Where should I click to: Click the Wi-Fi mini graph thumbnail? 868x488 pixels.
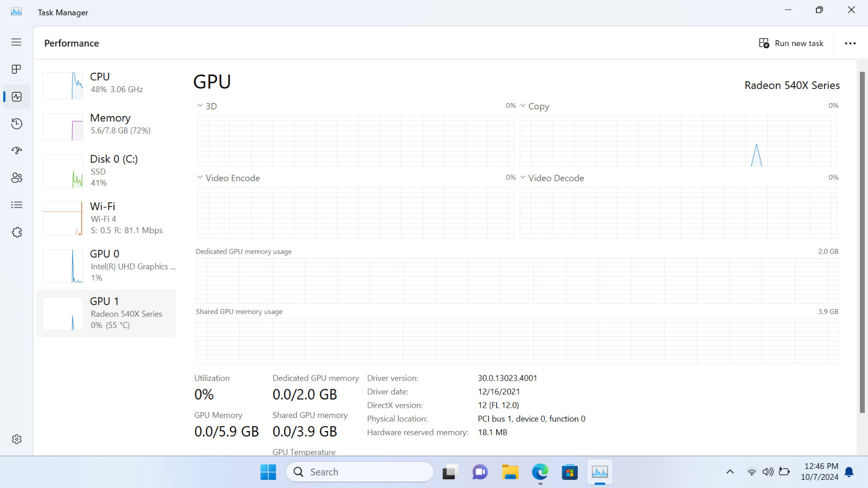tap(63, 219)
